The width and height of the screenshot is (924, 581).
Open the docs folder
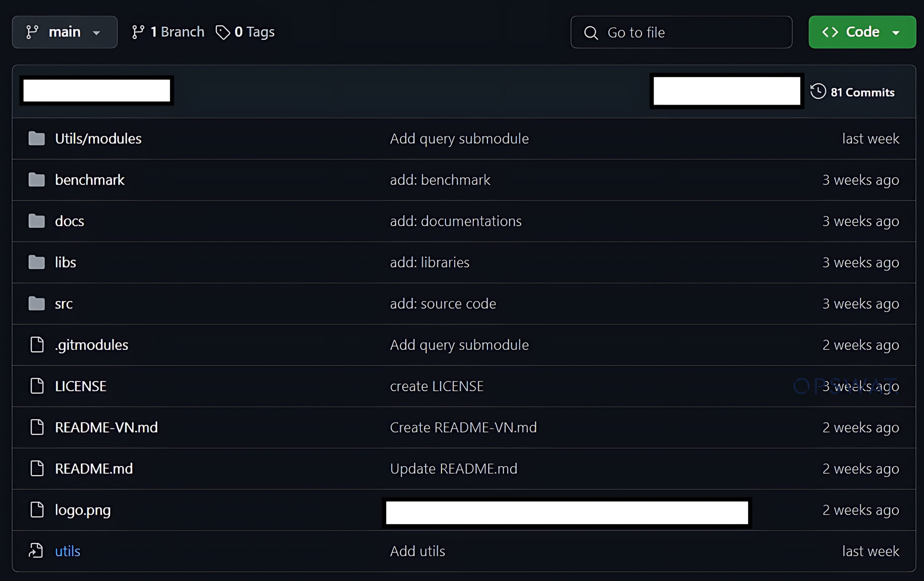pos(69,221)
